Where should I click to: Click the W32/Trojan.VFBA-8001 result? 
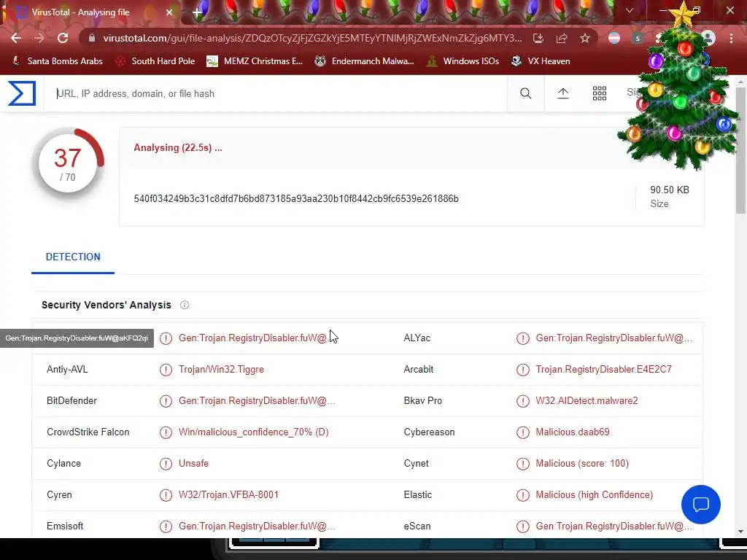[x=228, y=495]
